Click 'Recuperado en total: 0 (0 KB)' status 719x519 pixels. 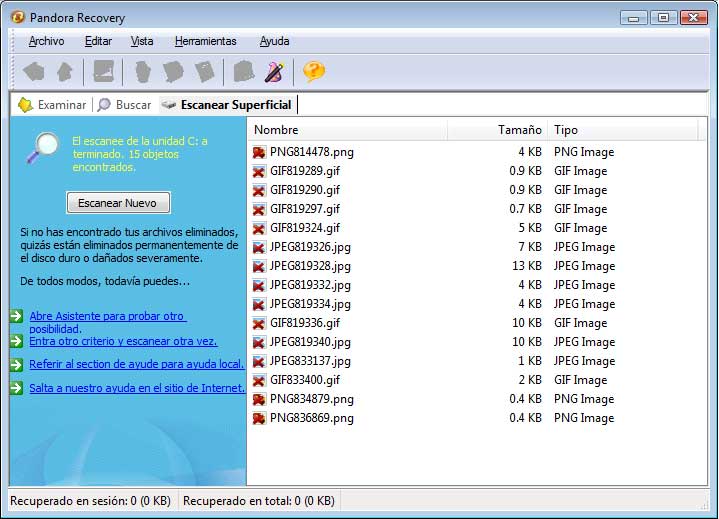click(x=259, y=501)
